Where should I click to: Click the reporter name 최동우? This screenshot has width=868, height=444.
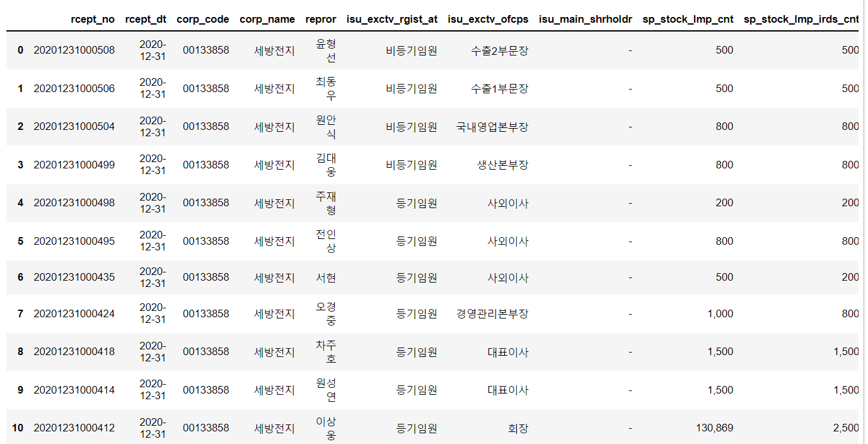coord(326,88)
